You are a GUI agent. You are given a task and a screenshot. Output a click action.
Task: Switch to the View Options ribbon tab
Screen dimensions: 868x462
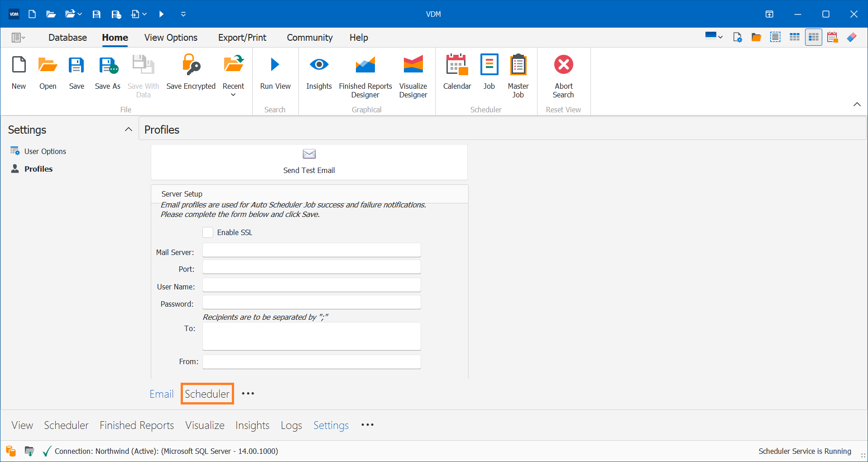click(x=171, y=38)
